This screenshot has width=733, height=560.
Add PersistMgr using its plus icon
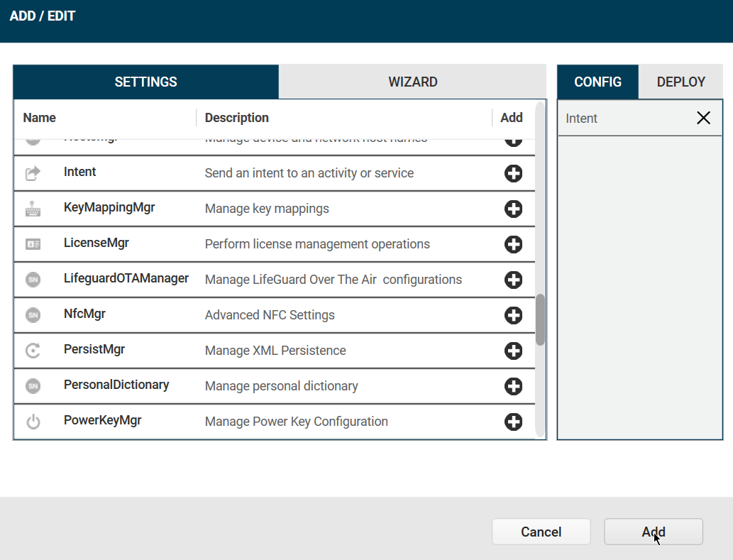click(513, 351)
